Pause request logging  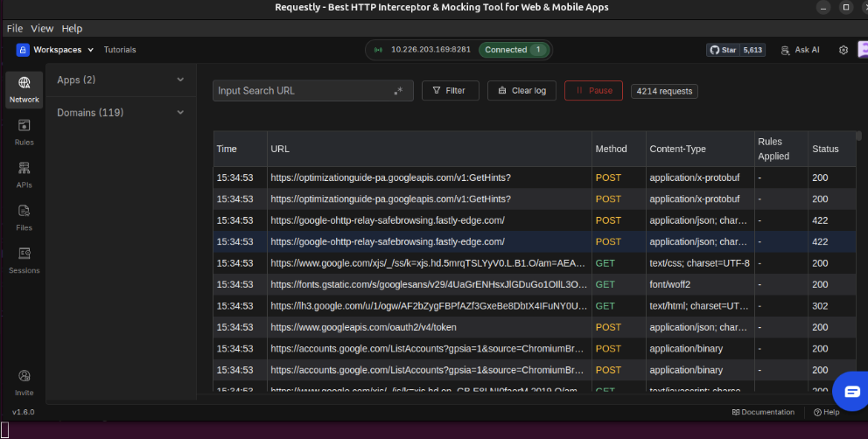point(593,91)
